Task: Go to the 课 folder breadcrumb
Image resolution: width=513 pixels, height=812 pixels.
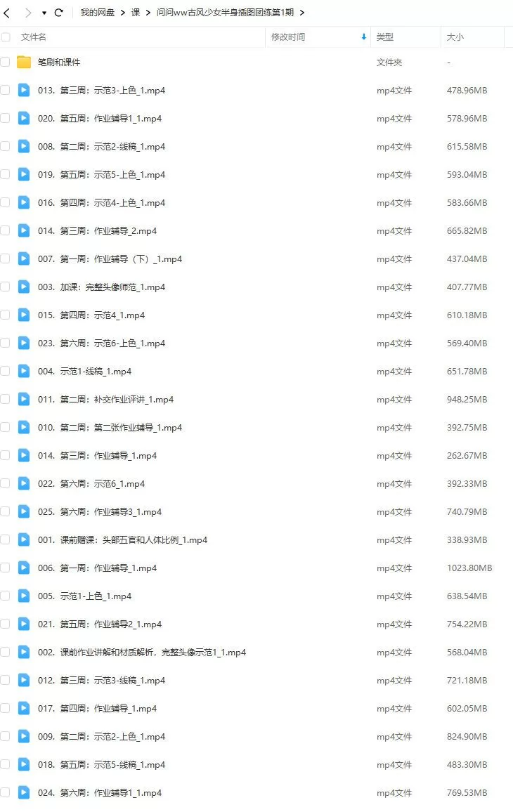Action: [x=136, y=13]
